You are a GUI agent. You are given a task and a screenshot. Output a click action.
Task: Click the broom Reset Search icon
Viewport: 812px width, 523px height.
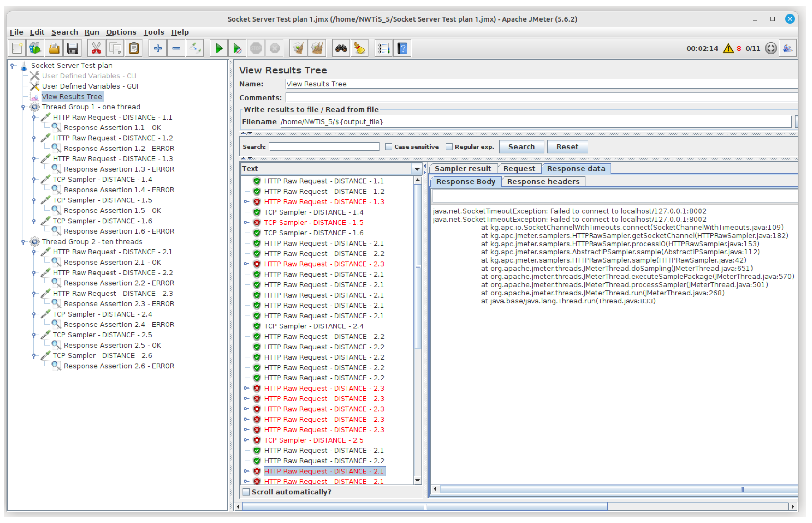coord(359,49)
